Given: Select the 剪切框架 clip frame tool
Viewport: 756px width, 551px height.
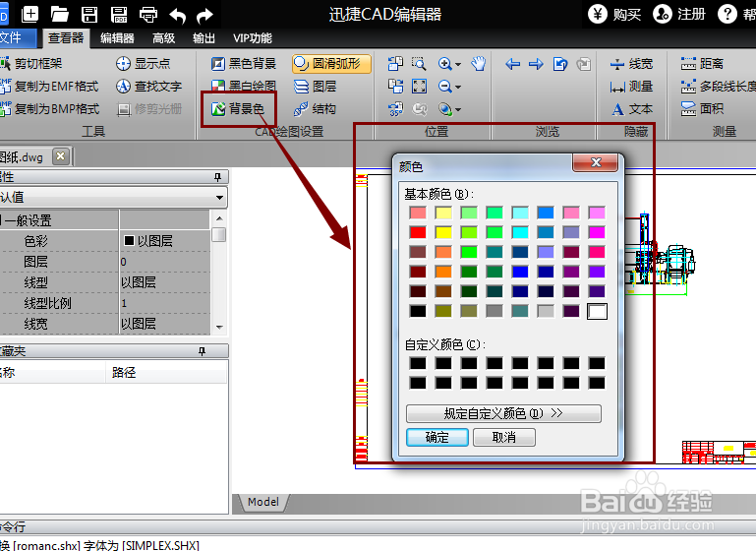Looking at the screenshot, I should point(31,64).
